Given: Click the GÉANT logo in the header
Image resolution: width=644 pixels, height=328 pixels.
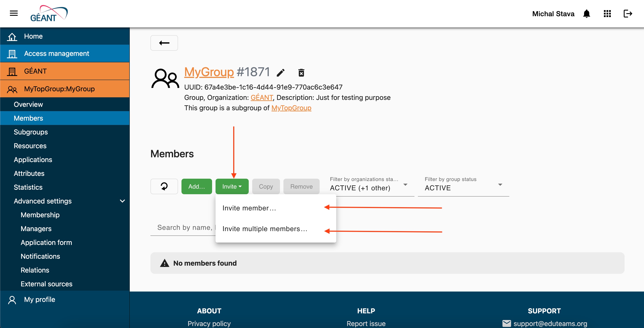Looking at the screenshot, I should click(x=49, y=14).
